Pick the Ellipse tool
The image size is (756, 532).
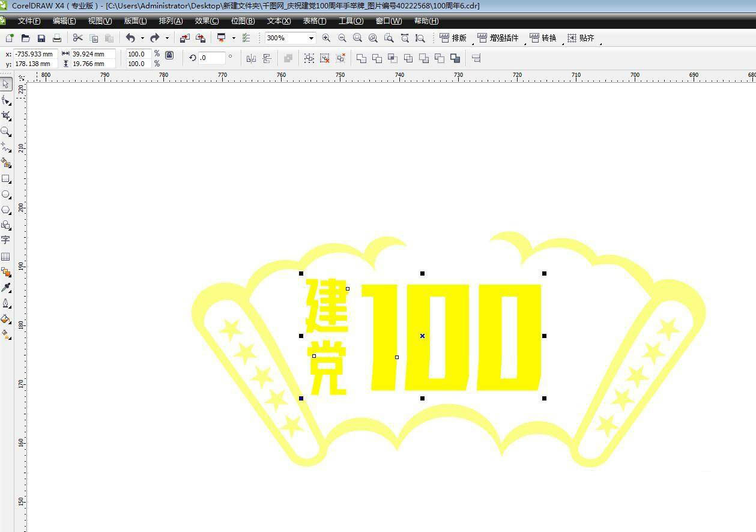click(6, 195)
